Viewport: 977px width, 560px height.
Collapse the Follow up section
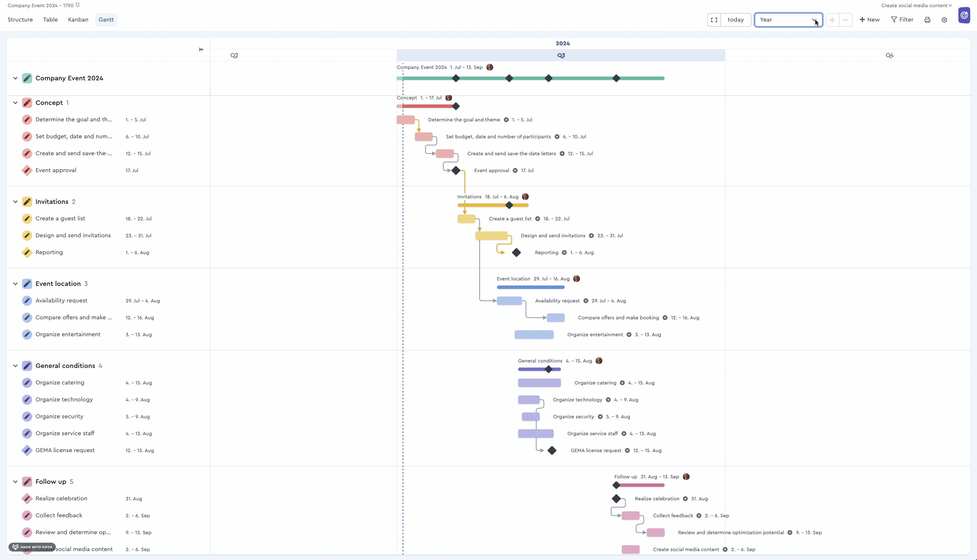(x=15, y=481)
